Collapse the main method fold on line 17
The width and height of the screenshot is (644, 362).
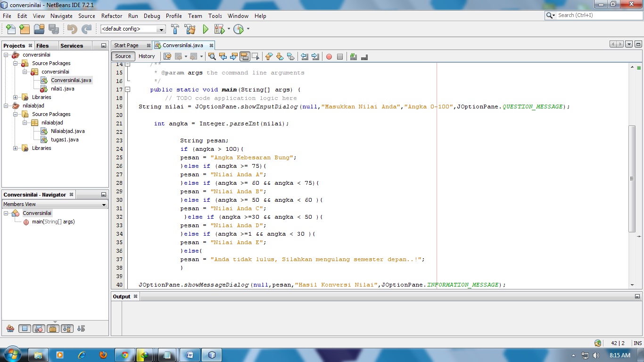[x=128, y=90]
